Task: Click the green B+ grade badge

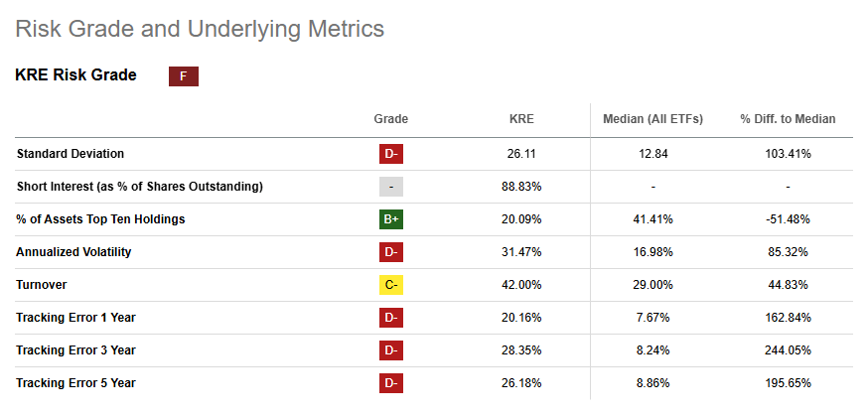Action: click(x=391, y=219)
